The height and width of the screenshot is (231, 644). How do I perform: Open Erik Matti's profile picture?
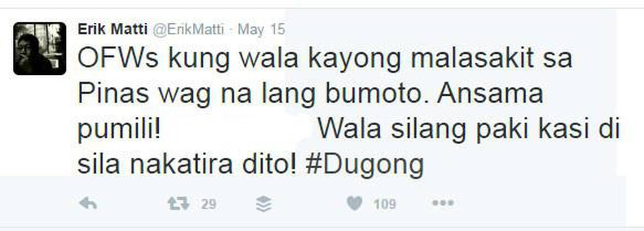click(40, 48)
